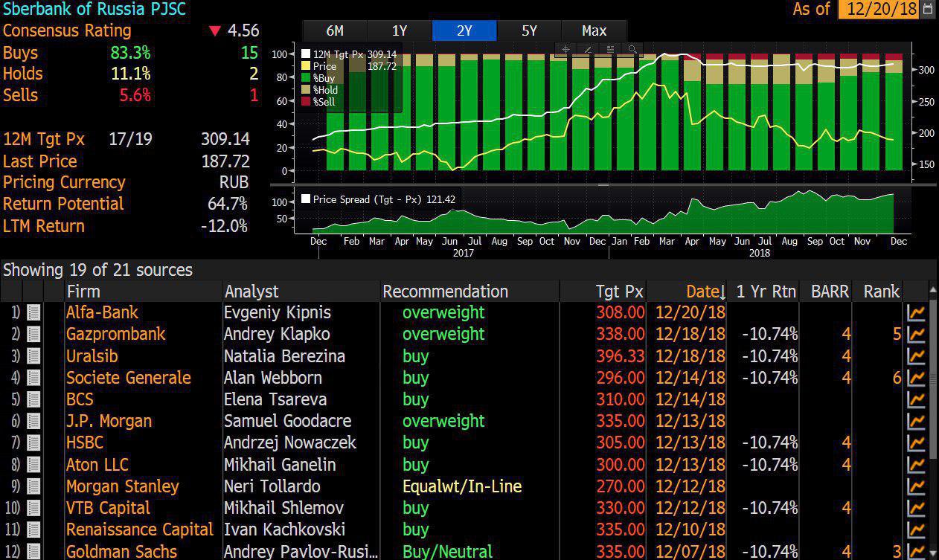Open the calendar picker beside As of date
This screenshot has width=939, height=560.
point(928,10)
